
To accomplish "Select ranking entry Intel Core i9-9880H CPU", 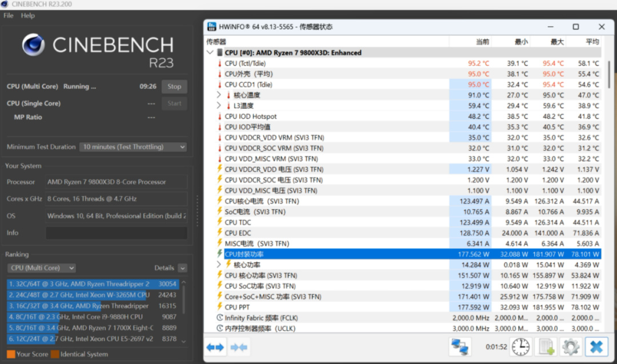I will [x=93, y=317].
